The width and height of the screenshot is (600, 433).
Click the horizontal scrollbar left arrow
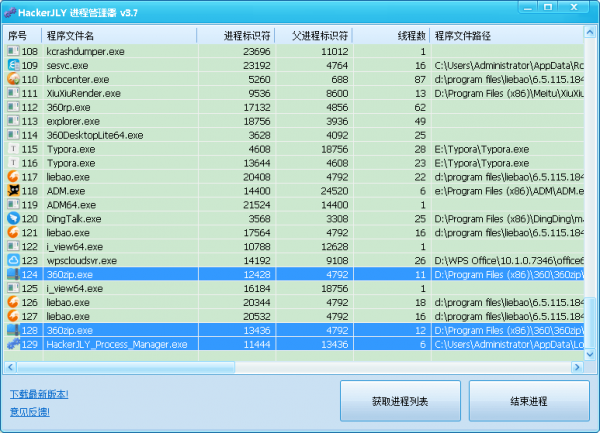click(10, 367)
